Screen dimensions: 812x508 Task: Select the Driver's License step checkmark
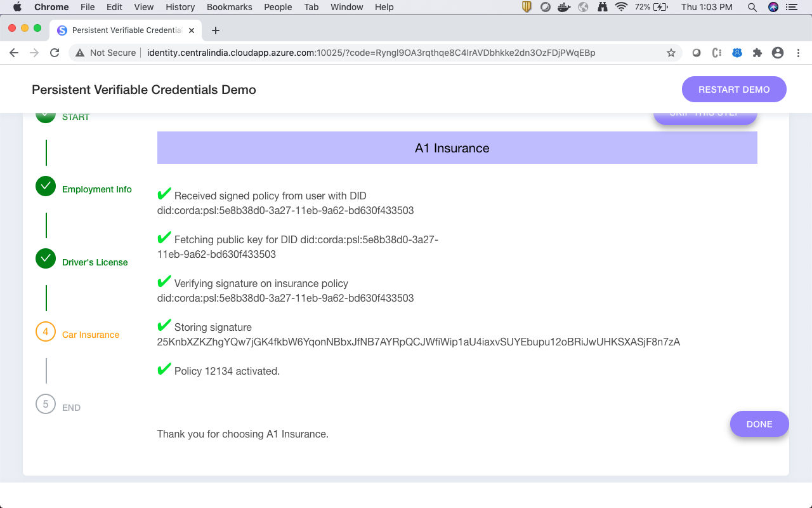tap(46, 258)
